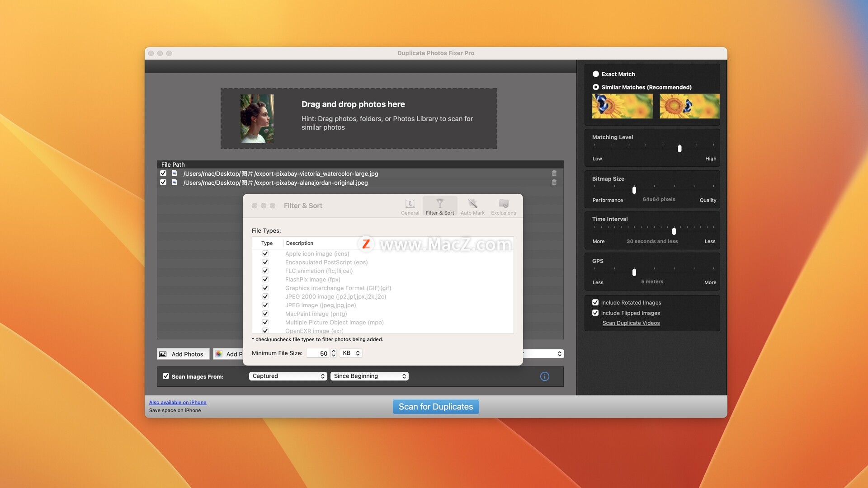Open the Auto Mark tab
This screenshot has height=488, width=868.
tap(472, 206)
